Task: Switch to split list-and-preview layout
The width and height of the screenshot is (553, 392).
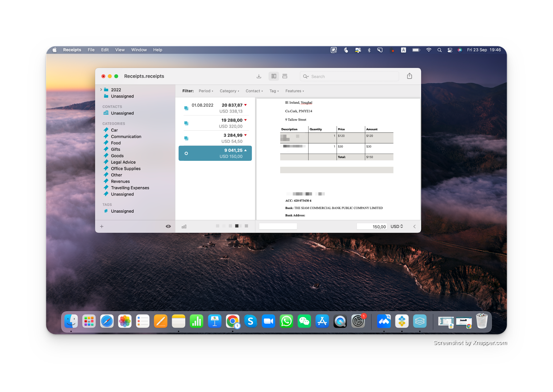Action: 274,76
